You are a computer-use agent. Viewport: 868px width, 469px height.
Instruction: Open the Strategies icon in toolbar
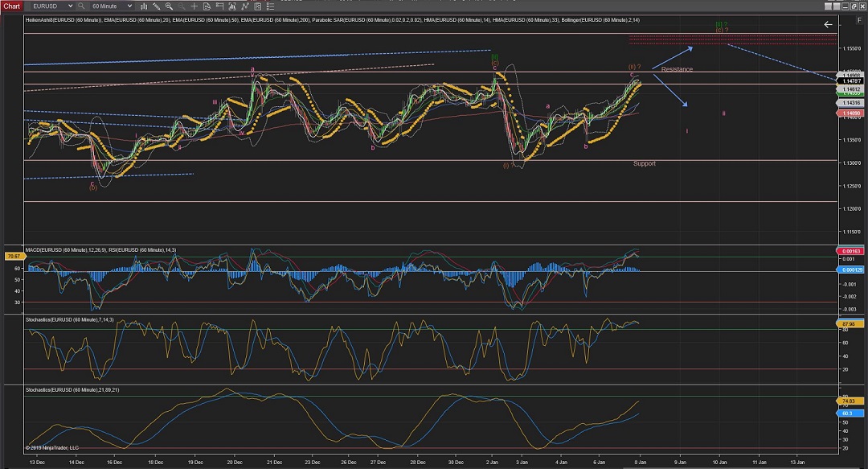coord(257,6)
